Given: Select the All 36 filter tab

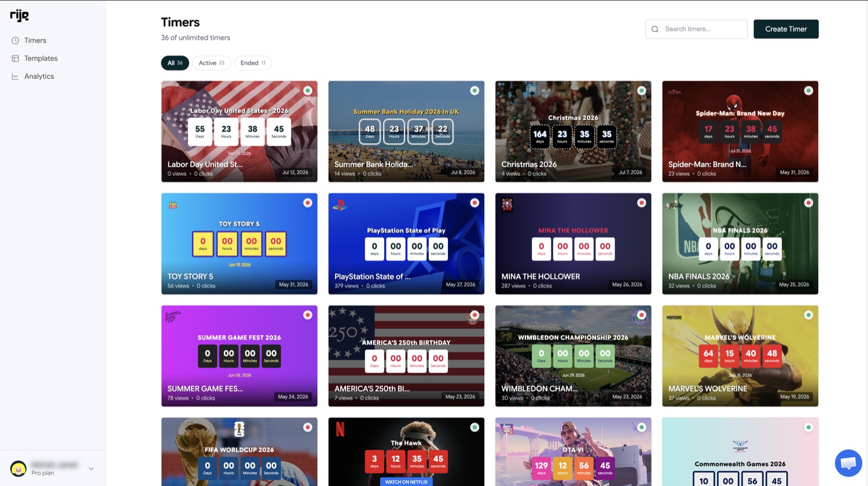Looking at the screenshot, I should 175,63.
